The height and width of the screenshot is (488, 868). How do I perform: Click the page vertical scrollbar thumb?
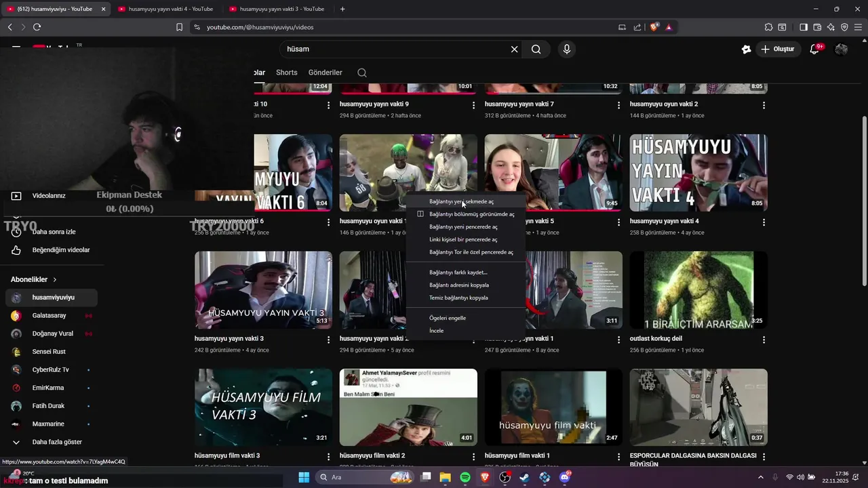point(864,201)
